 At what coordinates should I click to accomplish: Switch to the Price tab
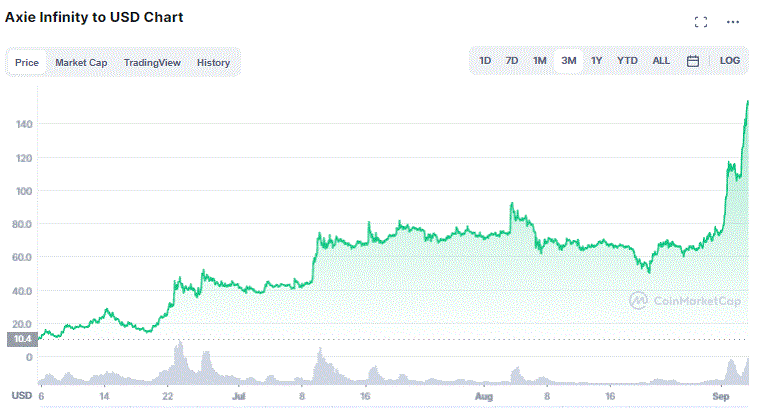(x=27, y=62)
